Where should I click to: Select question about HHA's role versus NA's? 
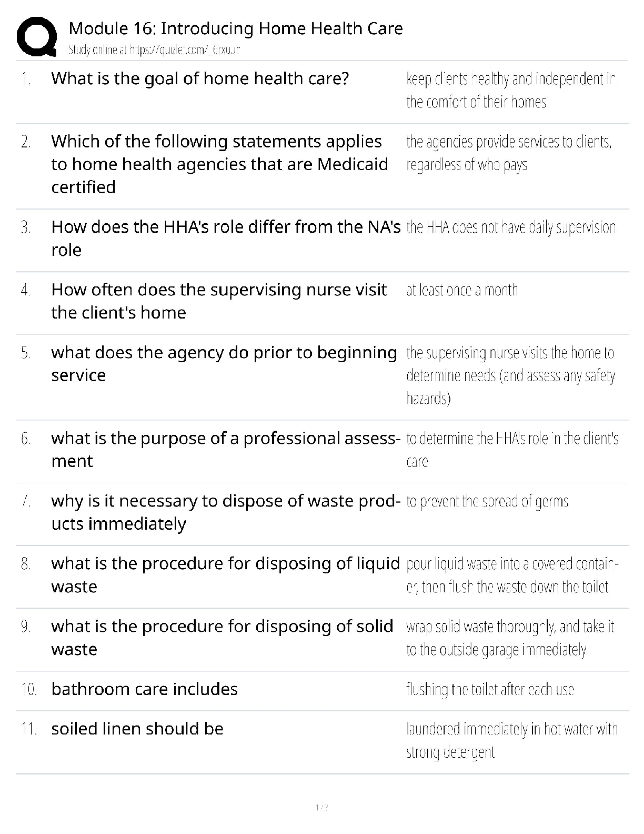[x=226, y=238]
